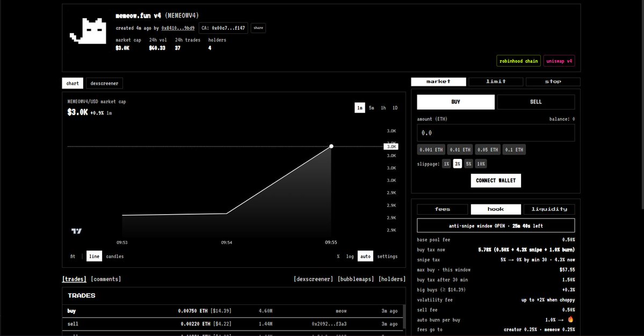Screen dimensions: 644x336
Task: Choose the 0.1 ETH preset amount
Action: 514,150
